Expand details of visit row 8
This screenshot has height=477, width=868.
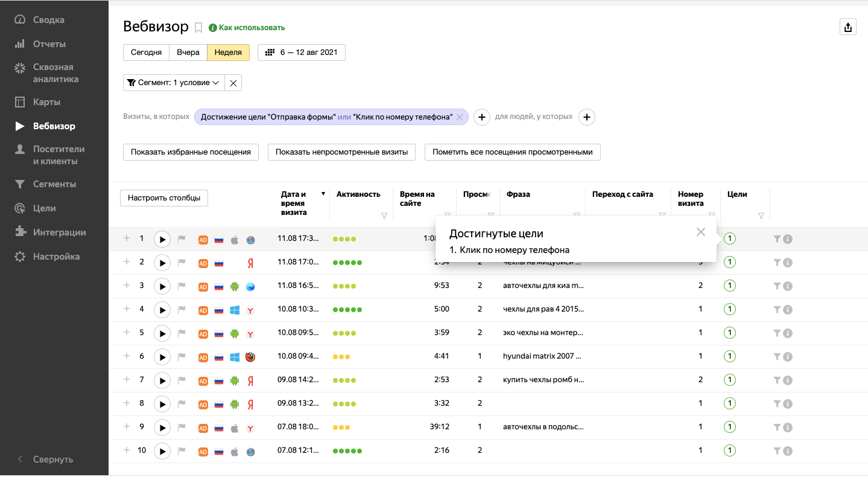(127, 403)
